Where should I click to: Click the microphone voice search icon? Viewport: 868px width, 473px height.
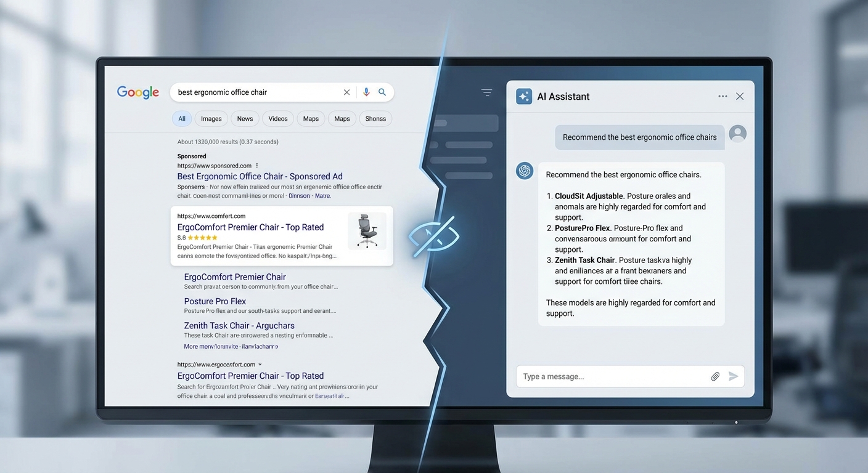(x=366, y=92)
